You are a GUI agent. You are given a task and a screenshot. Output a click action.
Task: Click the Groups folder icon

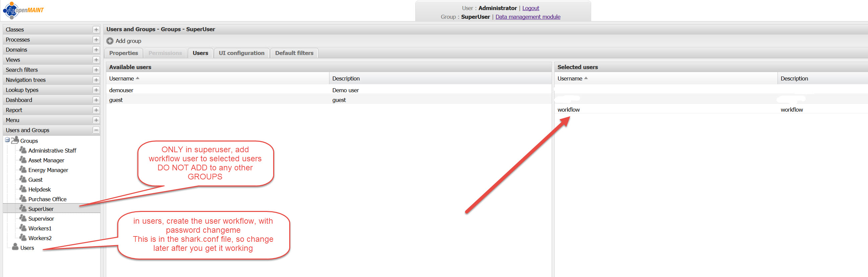[15, 141]
